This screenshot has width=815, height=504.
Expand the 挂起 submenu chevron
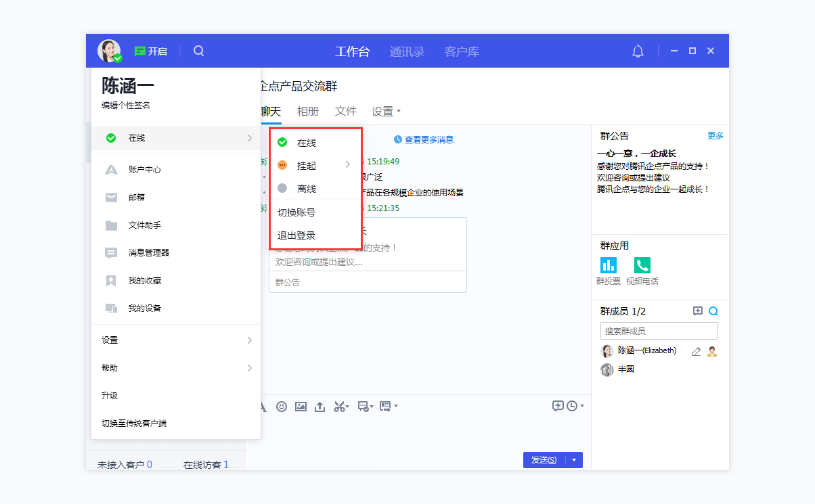pyautogui.click(x=349, y=164)
